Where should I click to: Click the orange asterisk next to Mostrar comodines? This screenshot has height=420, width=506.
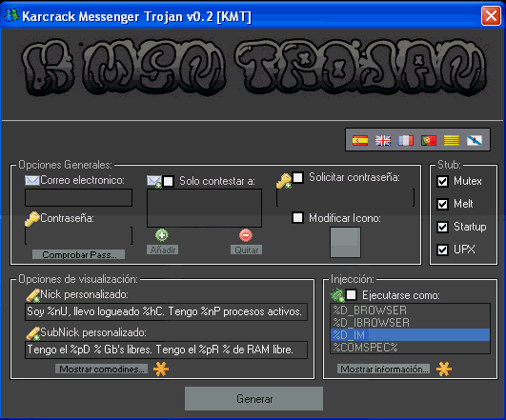[x=161, y=369]
